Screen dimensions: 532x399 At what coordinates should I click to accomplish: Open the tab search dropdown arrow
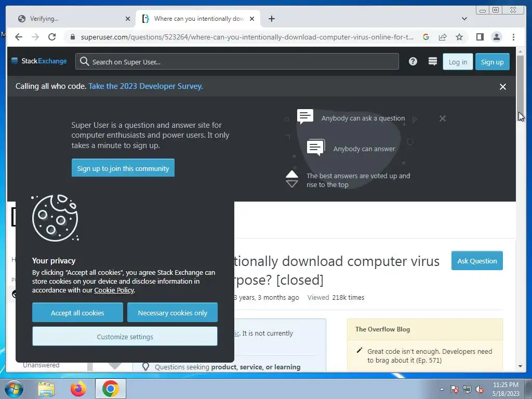[x=464, y=19]
